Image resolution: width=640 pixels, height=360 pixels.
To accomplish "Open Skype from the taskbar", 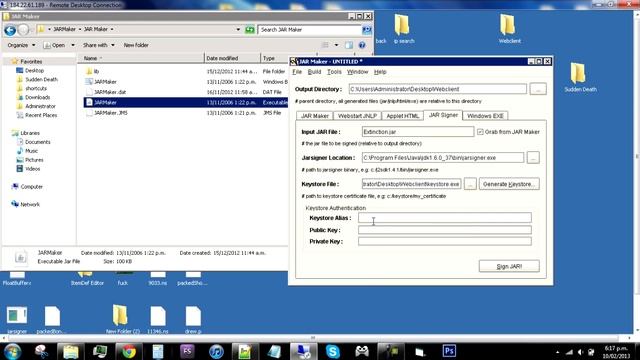I will 333,351.
